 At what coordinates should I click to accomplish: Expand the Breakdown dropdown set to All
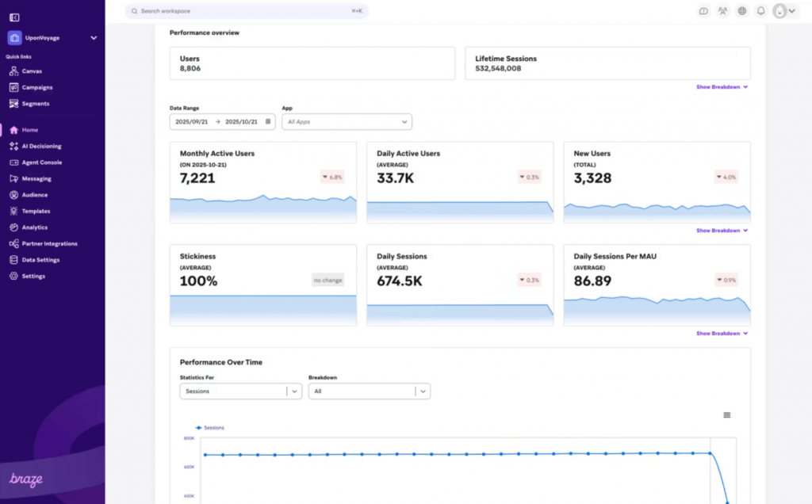click(x=369, y=391)
